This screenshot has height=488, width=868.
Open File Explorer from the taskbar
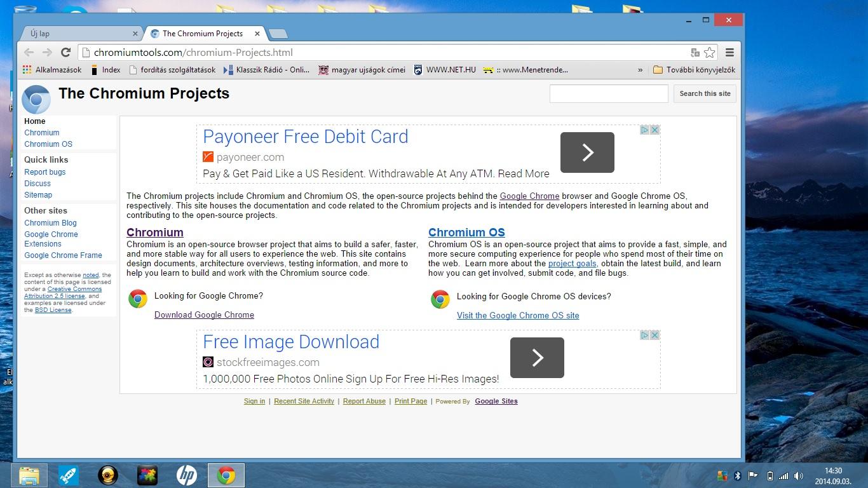[29, 475]
